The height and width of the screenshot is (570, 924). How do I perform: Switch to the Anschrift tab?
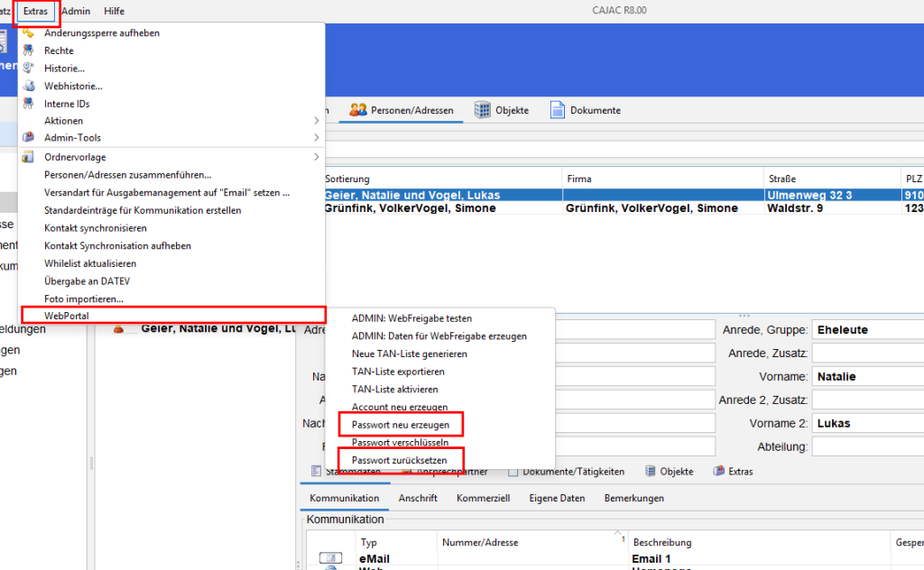click(418, 498)
